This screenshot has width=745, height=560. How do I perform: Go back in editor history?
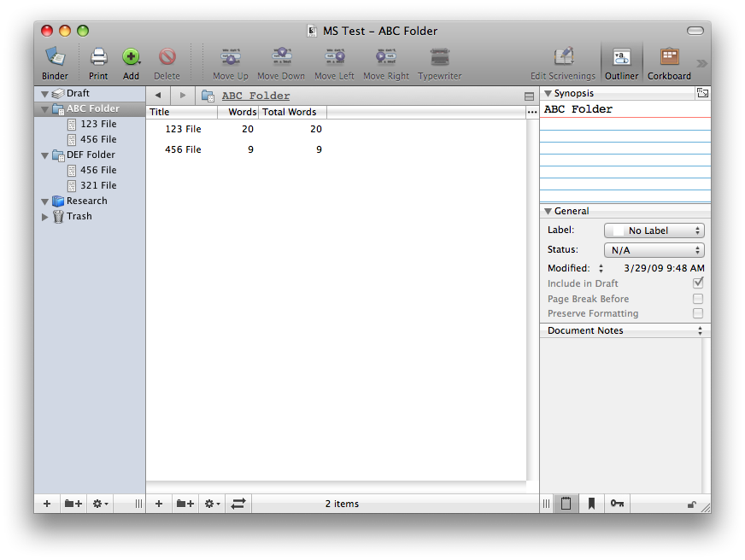pyautogui.click(x=158, y=96)
